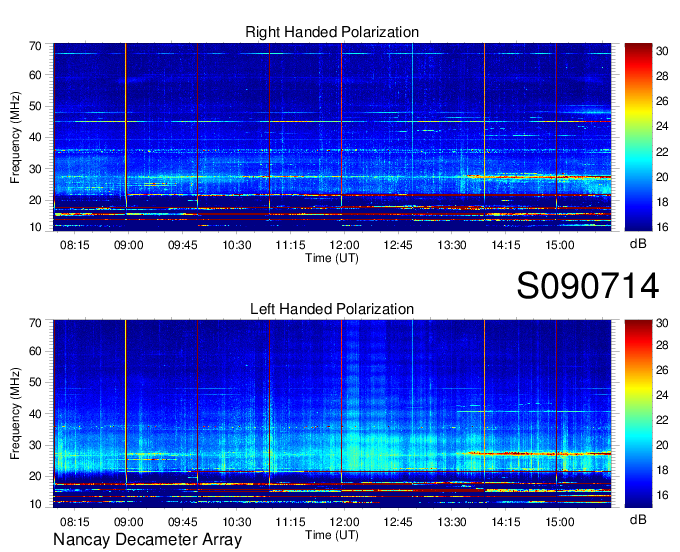Click the 14:15 tick label on the bottom plot
This screenshot has width=680, height=552.
(506, 522)
